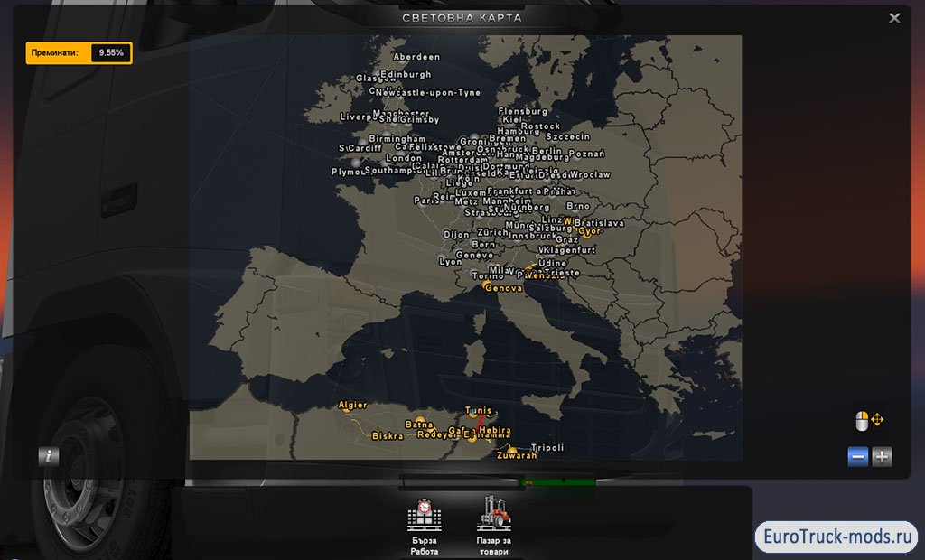Select Poznań city label
Viewport: 925px width, 560px height.
pyautogui.click(x=586, y=154)
